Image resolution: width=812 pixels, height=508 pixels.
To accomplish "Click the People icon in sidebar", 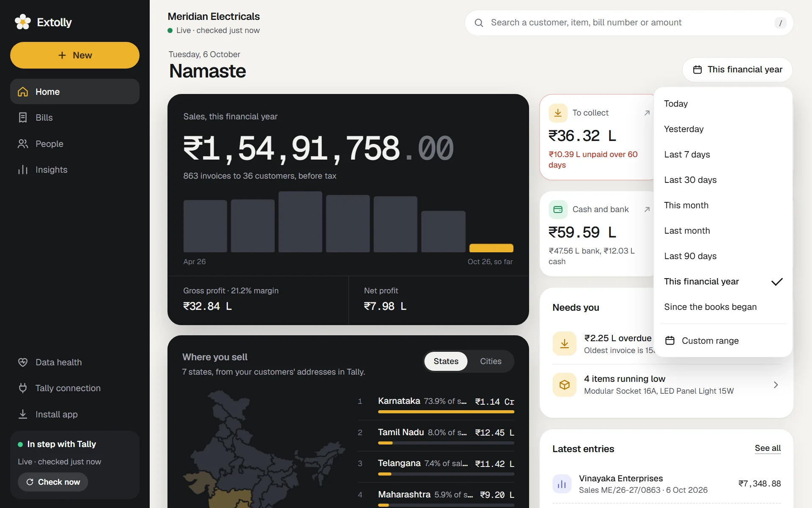I will 23,144.
